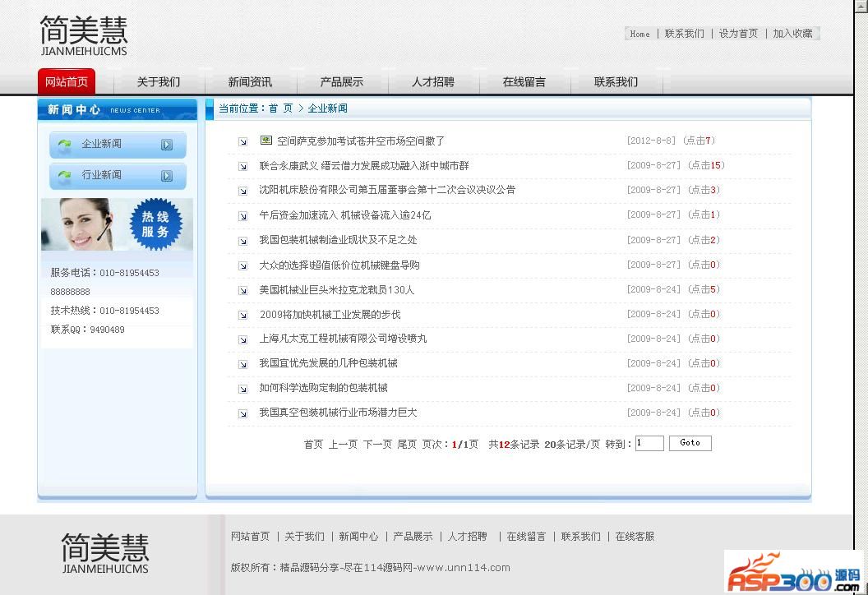Click the image icon beside the first news title
The height and width of the screenshot is (595, 868).
click(x=265, y=141)
